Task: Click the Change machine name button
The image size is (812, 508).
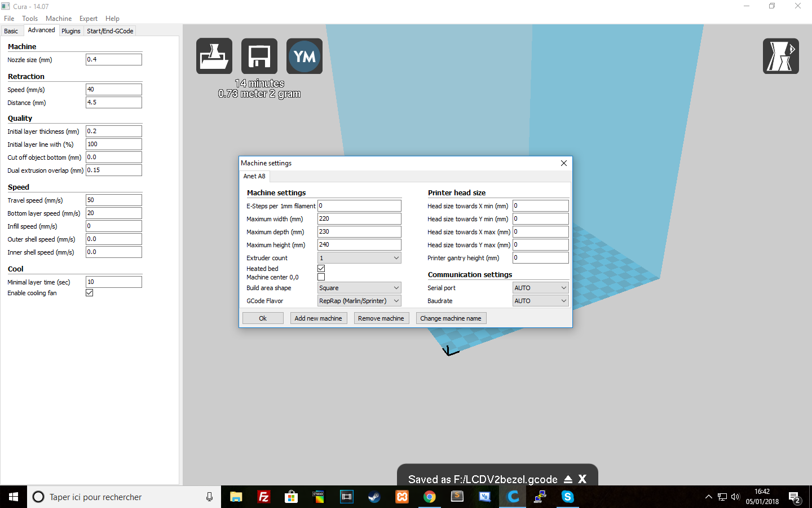Action: click(x=451, y=318)
